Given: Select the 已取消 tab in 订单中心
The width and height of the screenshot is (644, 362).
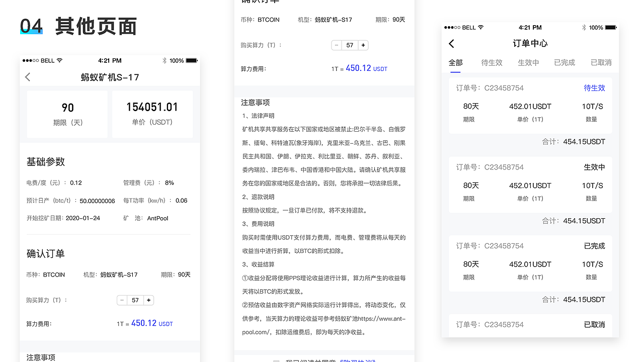Looking at the screenshot, I should tap(601, 62).
